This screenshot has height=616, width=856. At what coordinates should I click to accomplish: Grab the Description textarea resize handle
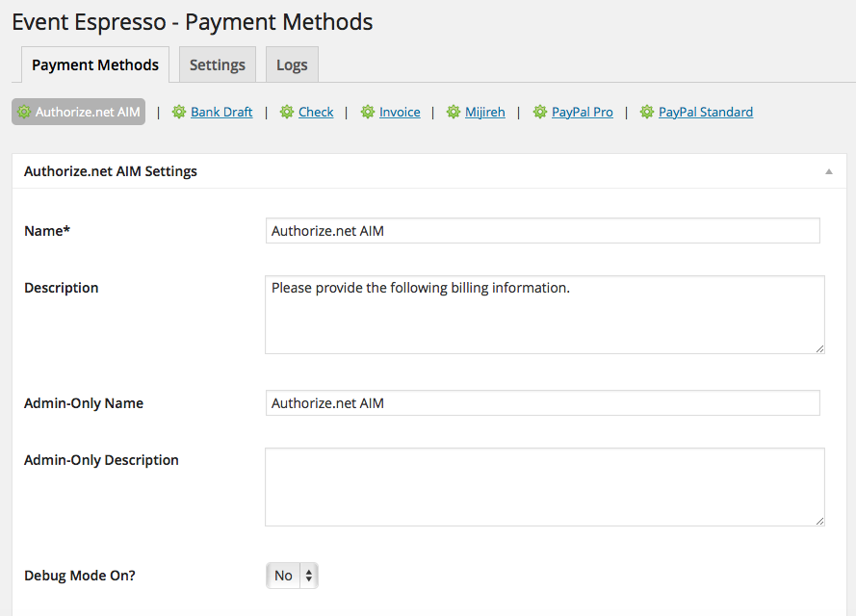(x=819, y=348)
